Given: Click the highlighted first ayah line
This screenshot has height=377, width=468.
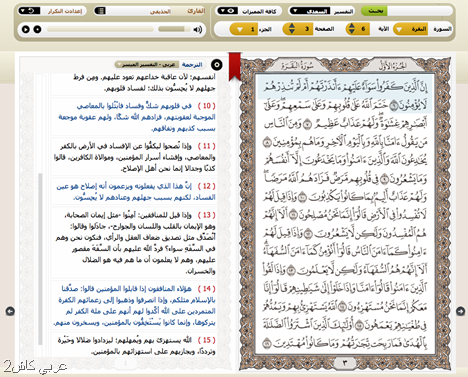Looking at the screenshot, I should pyautogui.click(x=346, y=87).
